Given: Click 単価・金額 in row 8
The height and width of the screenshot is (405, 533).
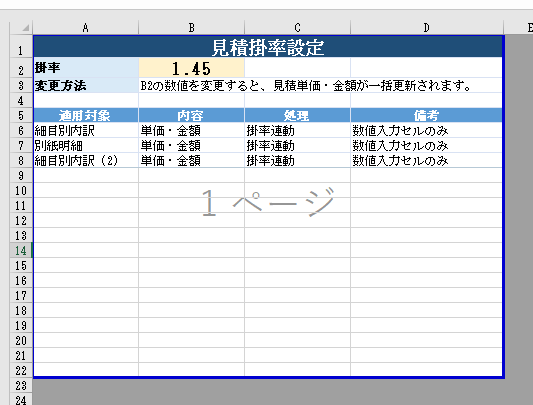Looking at the screenshot, I should (x=191, y=160).
